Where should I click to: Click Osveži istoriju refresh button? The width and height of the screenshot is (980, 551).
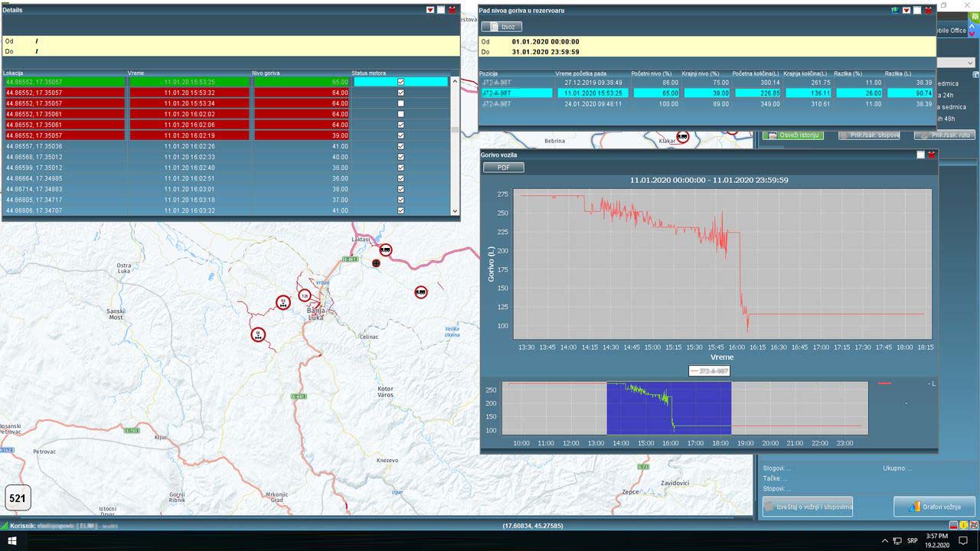coord(792,135)
